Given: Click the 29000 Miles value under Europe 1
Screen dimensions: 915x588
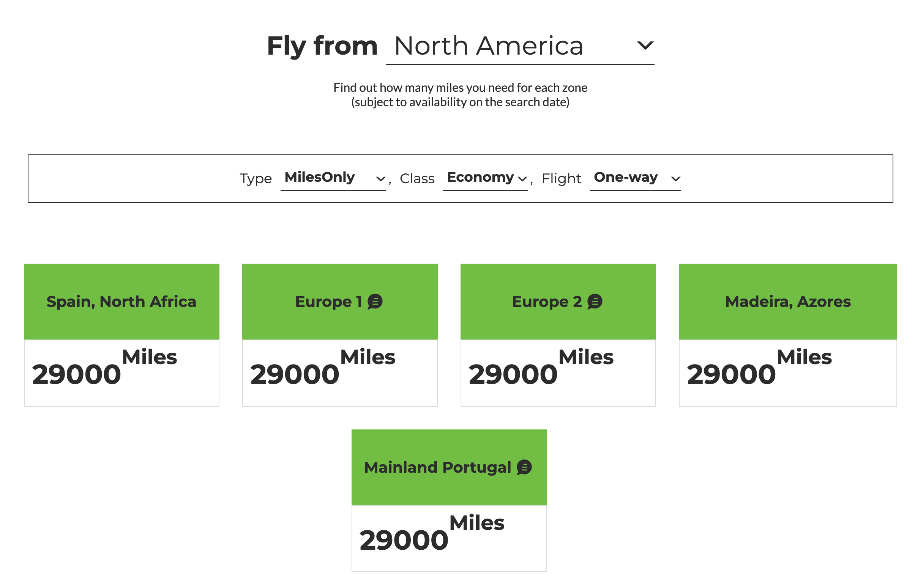Looking at the screenshot, I should (x=322, y=368).
